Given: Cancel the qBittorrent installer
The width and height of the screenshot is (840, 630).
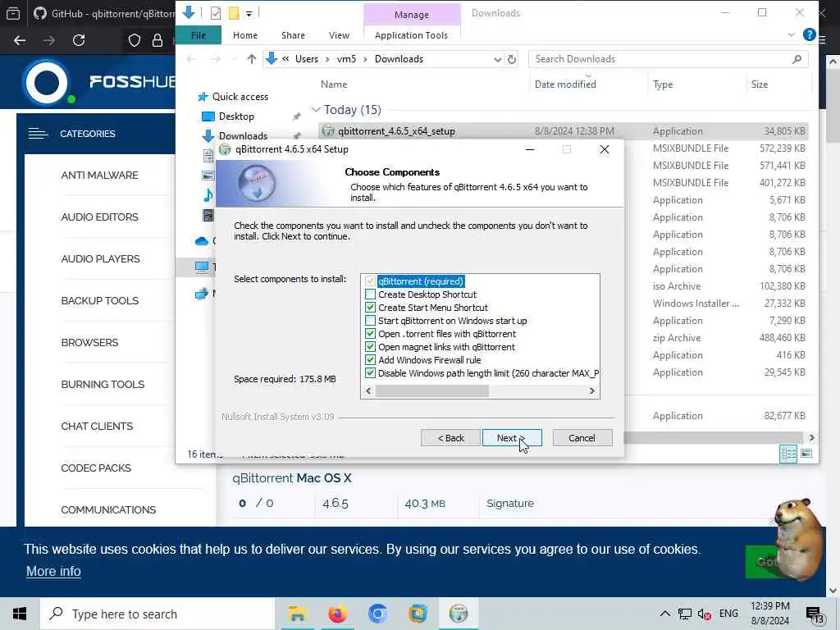Looking at the screenshot, I should click(x=582, y=438).
